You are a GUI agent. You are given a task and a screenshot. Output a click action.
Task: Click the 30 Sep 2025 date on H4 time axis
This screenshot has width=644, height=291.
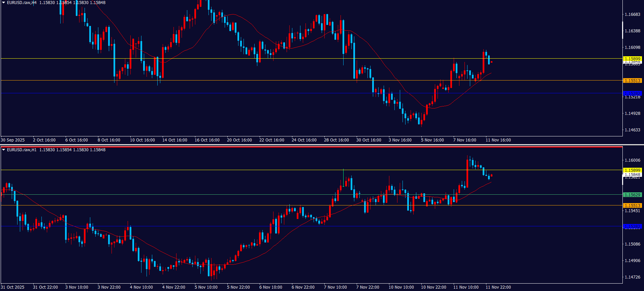[13, 140]
